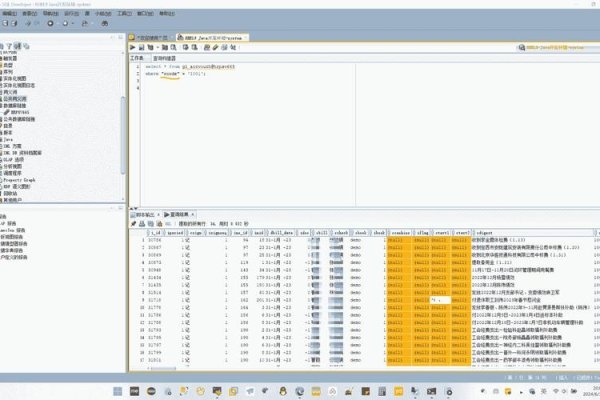Select the Property Graph tree node

[22, 179]
